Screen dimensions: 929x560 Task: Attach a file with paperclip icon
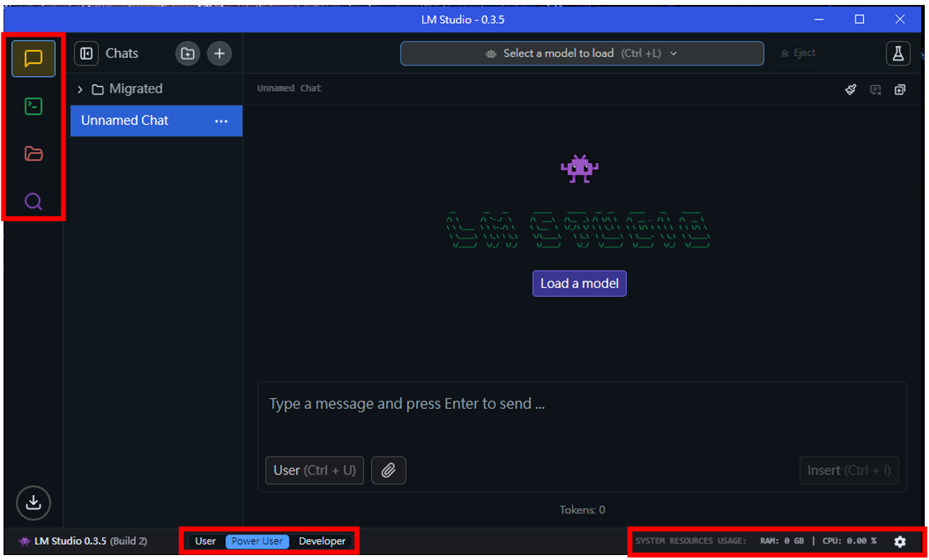389,470
